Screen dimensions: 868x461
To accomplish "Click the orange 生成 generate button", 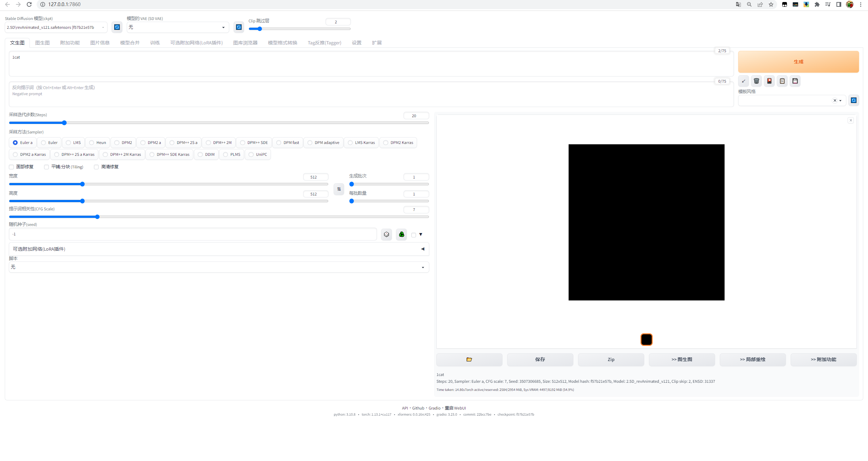I will pyautogui.click(x=798, y=62).
